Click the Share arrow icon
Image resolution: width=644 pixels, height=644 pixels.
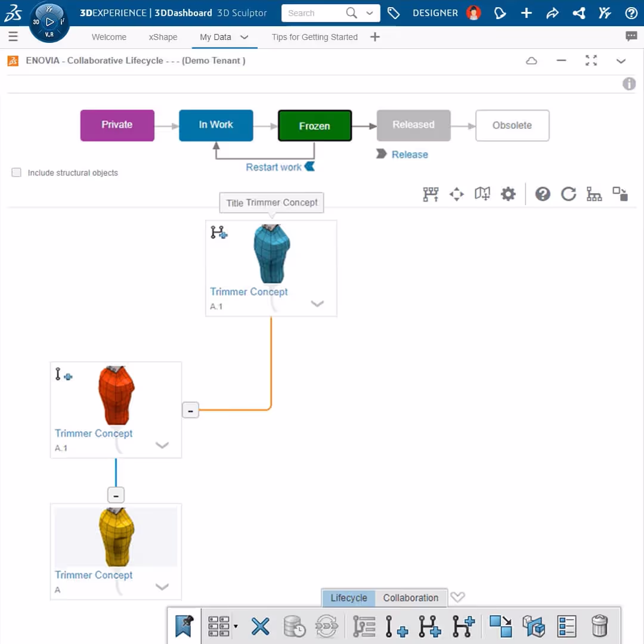click(x=552, y=13)
